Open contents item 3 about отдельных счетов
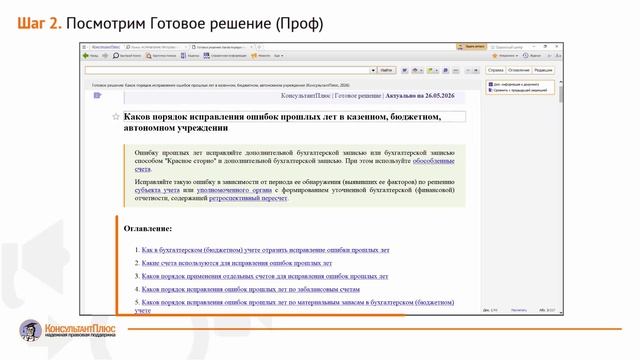Screen dimensions: 640x360 tap(265, 276)
